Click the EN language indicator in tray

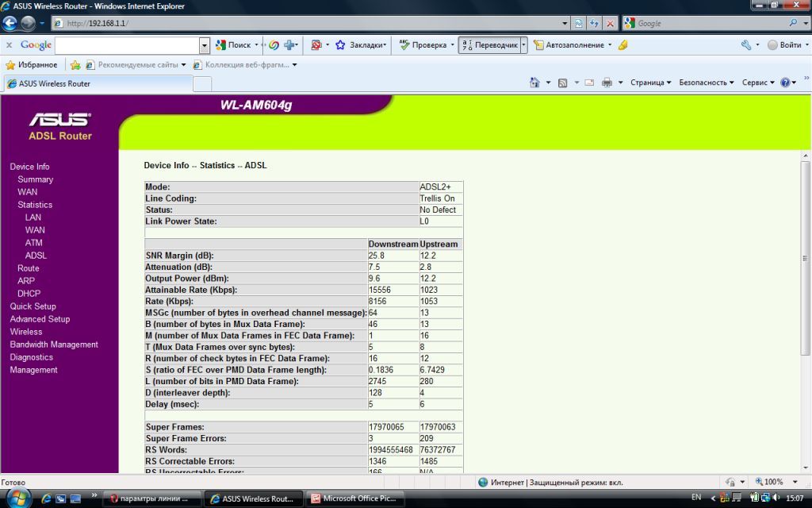coord(696,497)
